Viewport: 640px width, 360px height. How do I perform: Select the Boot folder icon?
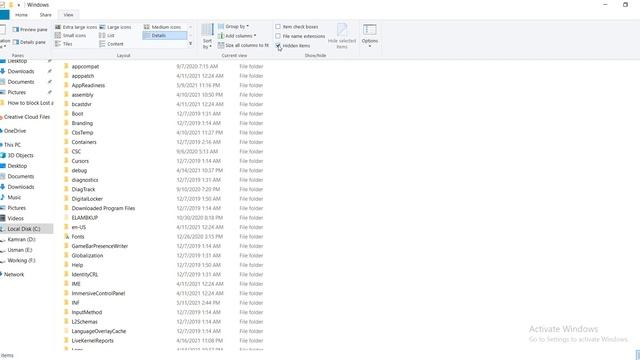pos(66,113)
